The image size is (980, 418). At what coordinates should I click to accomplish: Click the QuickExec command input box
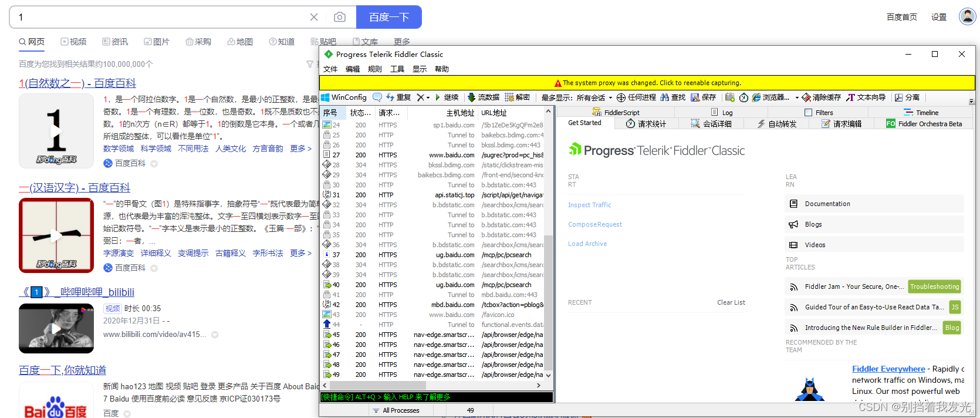(437, 397)
